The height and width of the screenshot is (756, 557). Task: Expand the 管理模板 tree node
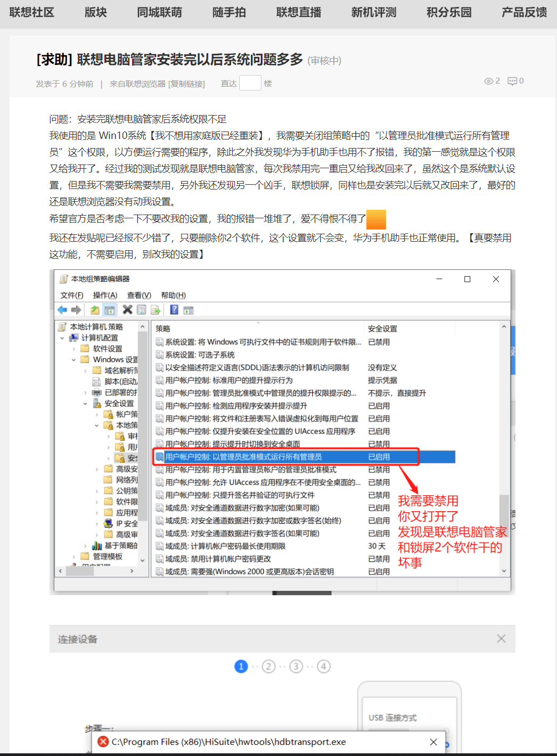[73, 556]
